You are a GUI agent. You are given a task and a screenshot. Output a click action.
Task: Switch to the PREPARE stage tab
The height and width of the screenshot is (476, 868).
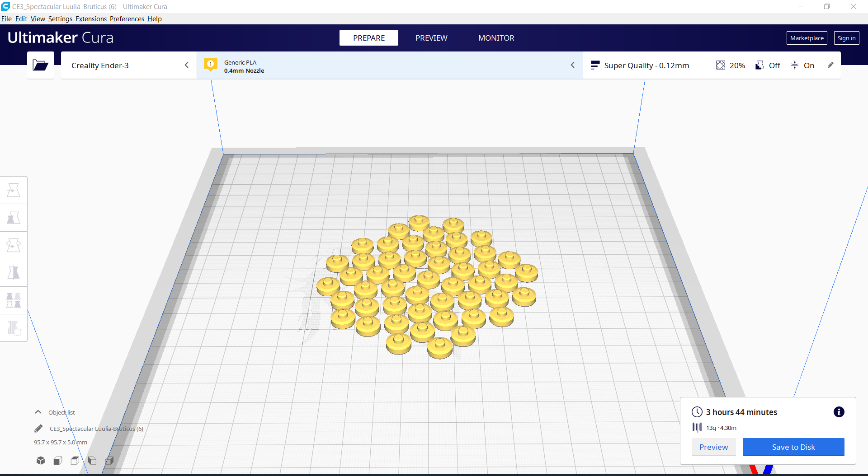point(369,38)
